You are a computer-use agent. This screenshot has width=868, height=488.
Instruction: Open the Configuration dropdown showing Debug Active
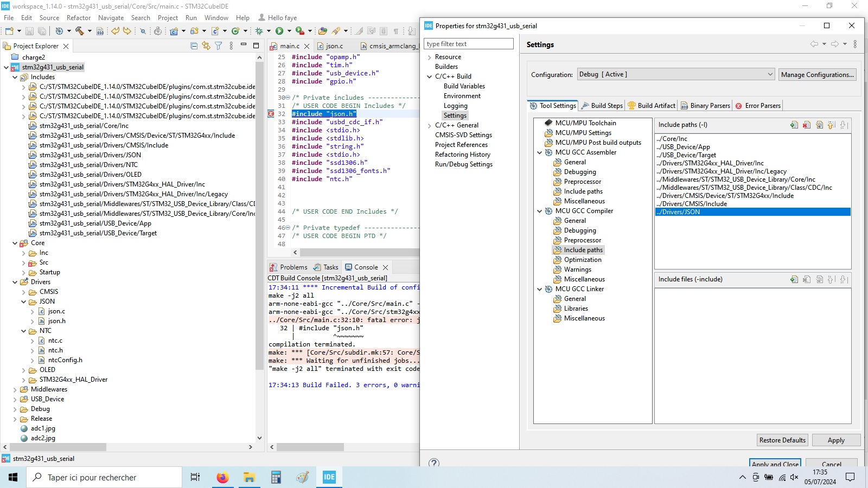(x=770, y=74)
